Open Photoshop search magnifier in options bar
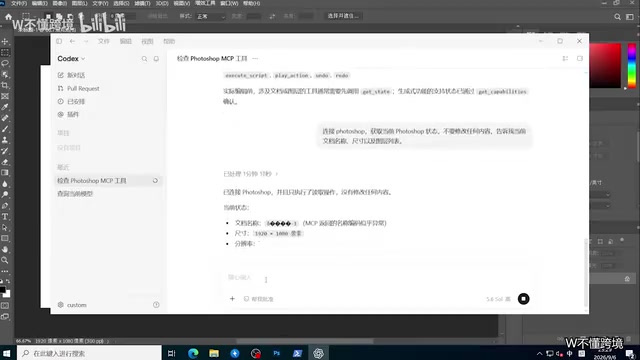Screen dimensions: 640x360 click(617, 17)
